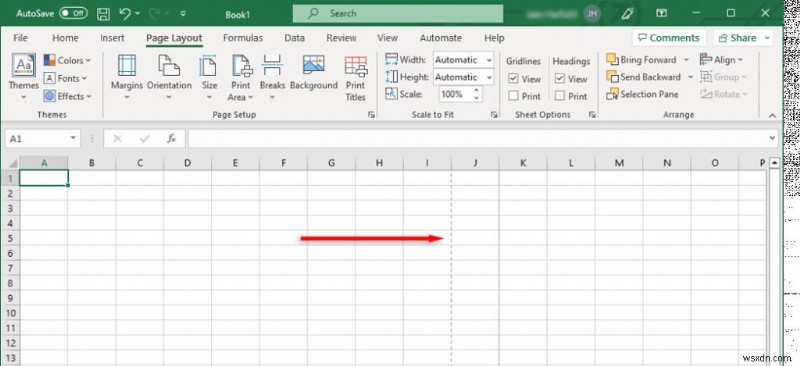Check Gridlines Print checkbox
The width and height of the screenshot is (800, 366).
[513, 96]
